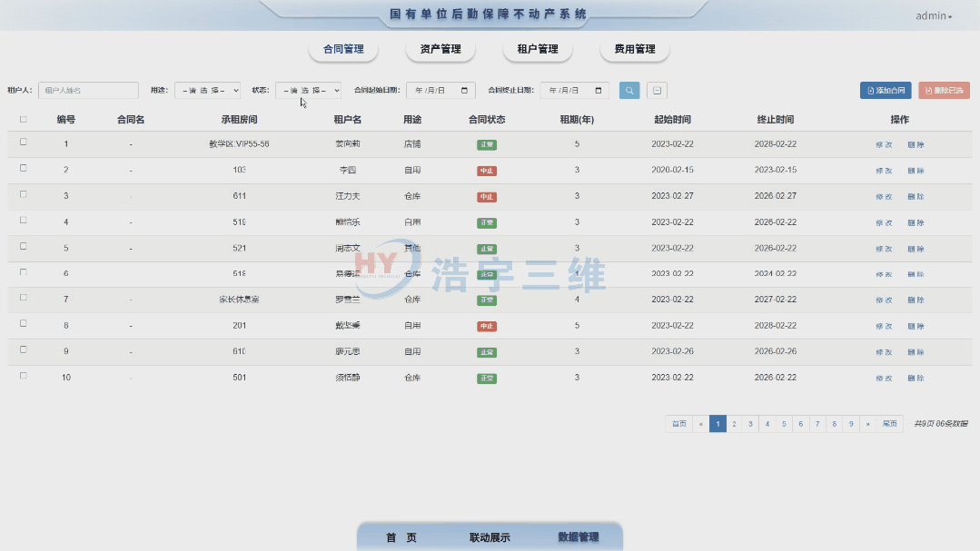
Task: Click tenant name 李四
Action: click(x=348, y=170)
